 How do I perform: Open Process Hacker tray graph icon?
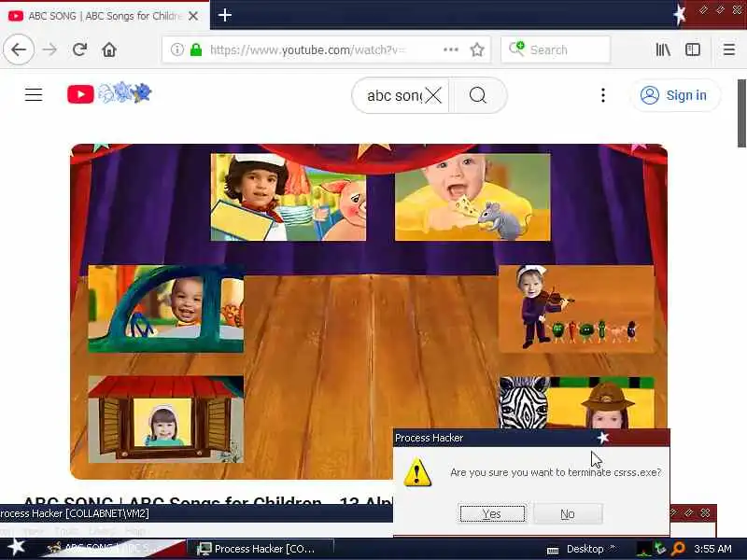tap(643, 549)
